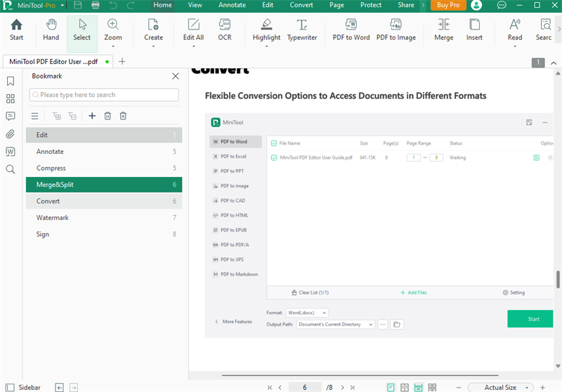This screenshot has height=392, width=562.
Task: Open the Zoom dropdown arrow
Action: click(113, 46)
